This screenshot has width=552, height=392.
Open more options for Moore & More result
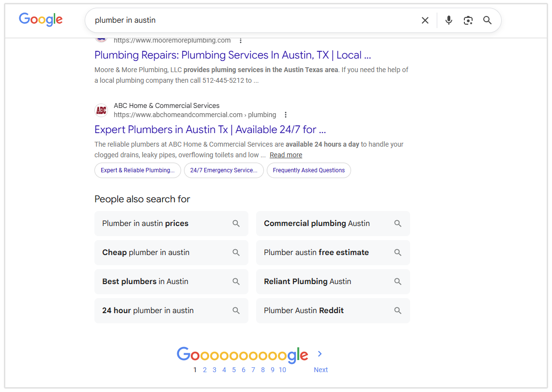coord(241,41)
